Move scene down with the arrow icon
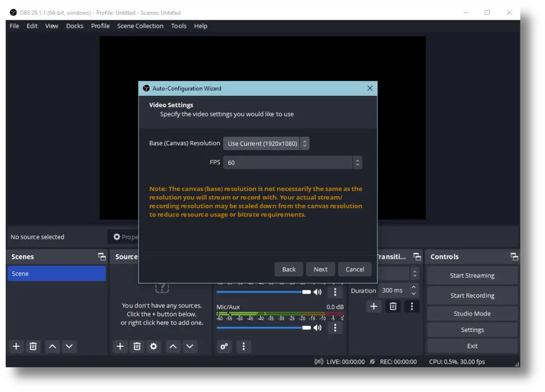The image size is (545, 392). click(69, 346)
